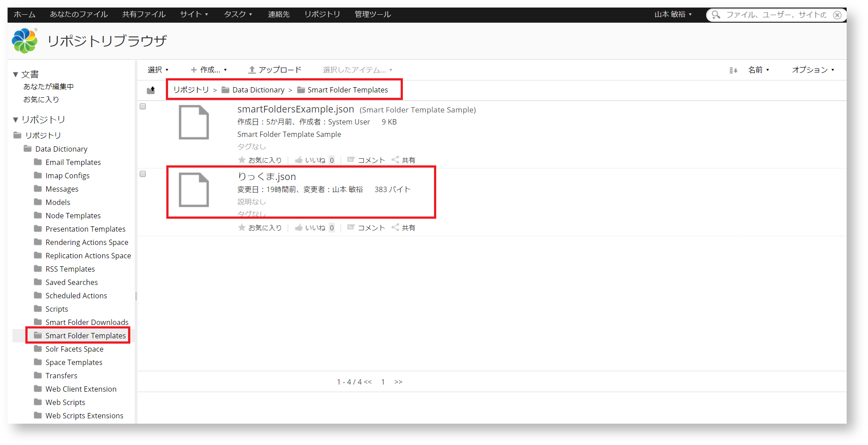Viewport: 868px width, 445px height.
Task: Favorite star for smartFoldersExample.json
Action: click(x=242, y=160)
